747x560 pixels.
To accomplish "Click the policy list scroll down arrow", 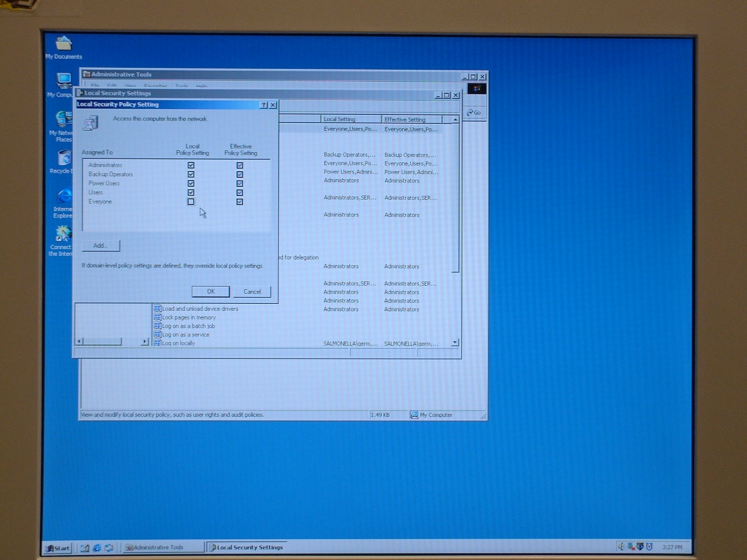I will pyautogui.click(x=455, y=343).
